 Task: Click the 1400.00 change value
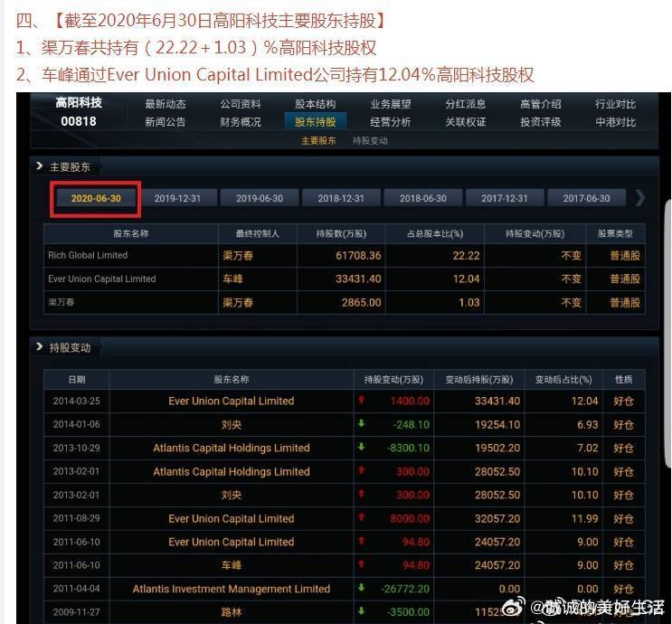click(x=410, y=402)
